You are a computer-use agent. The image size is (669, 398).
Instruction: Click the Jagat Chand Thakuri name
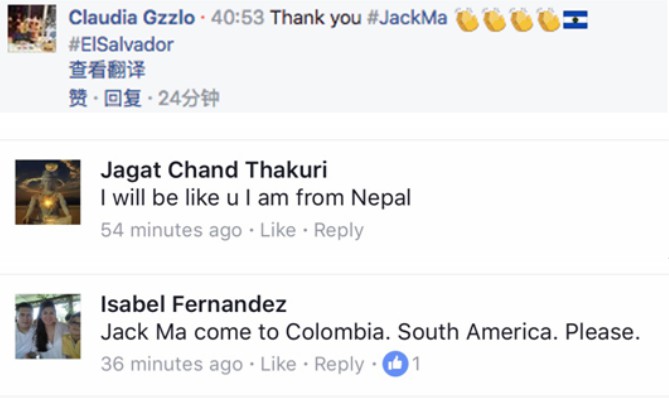coord(214,170)
